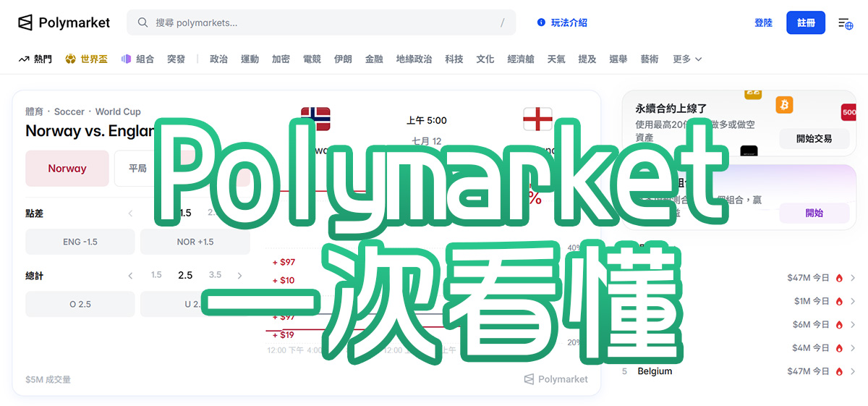868x406 pixels.
Task: Click the Norway flag icon
Action: point(315,119)
